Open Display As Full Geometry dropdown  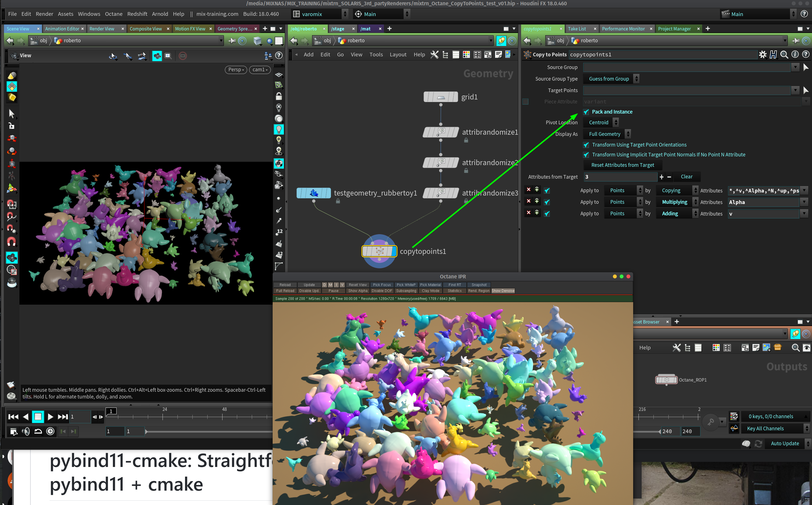point(608,134)
